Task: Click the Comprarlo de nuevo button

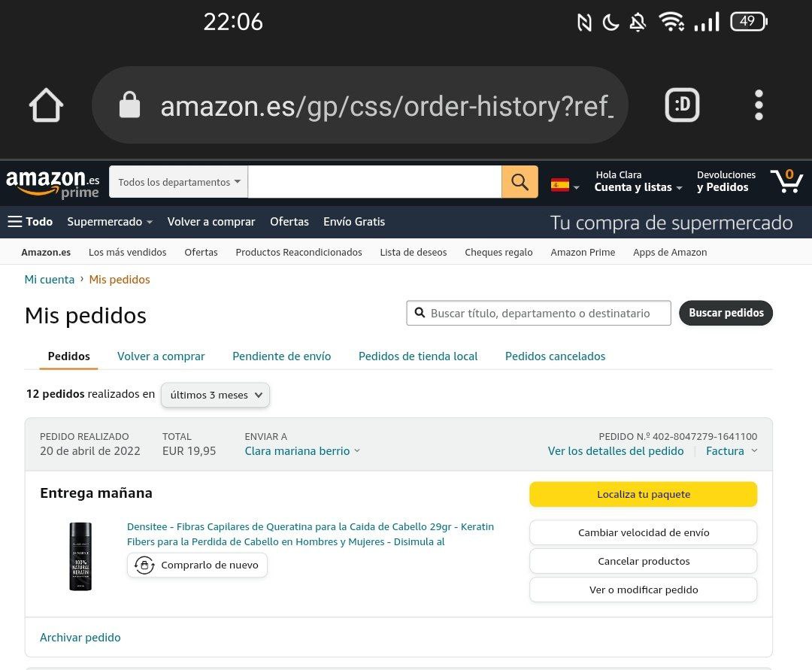Action: 197,565
